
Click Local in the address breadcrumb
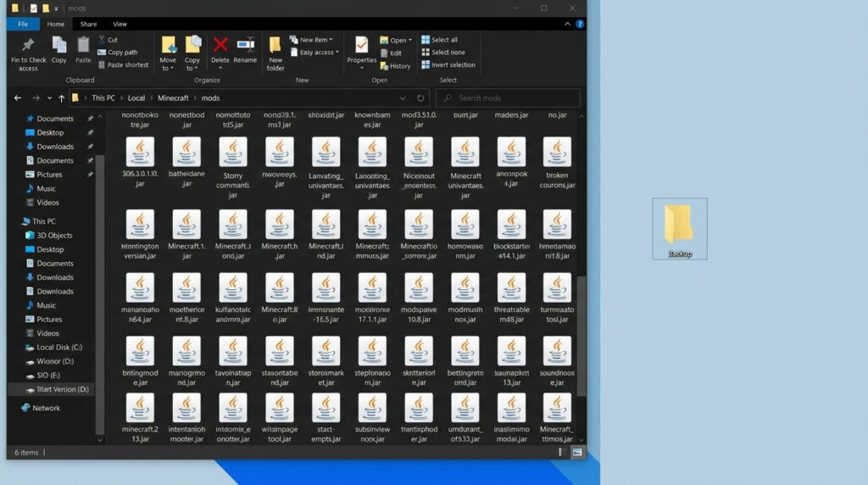point(136,98)
